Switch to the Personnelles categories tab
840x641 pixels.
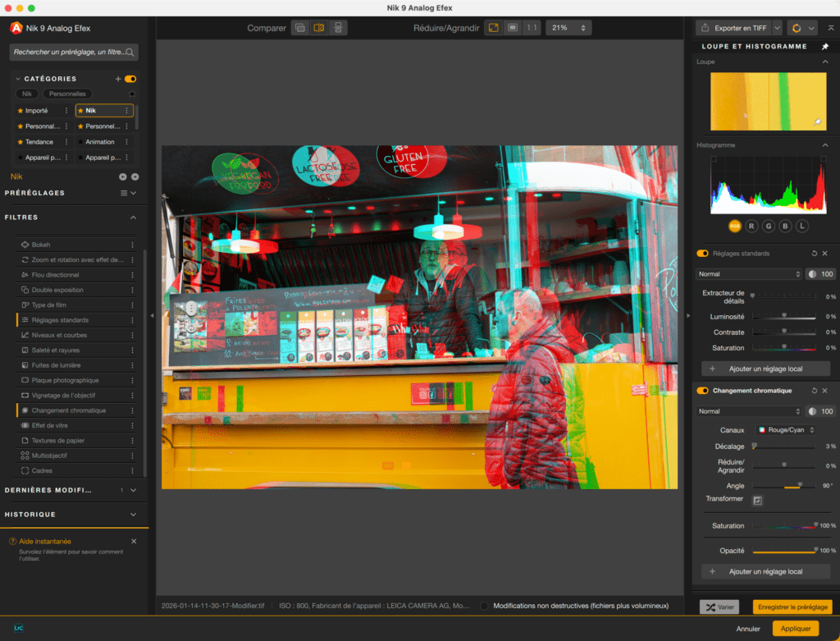[68, 94]
